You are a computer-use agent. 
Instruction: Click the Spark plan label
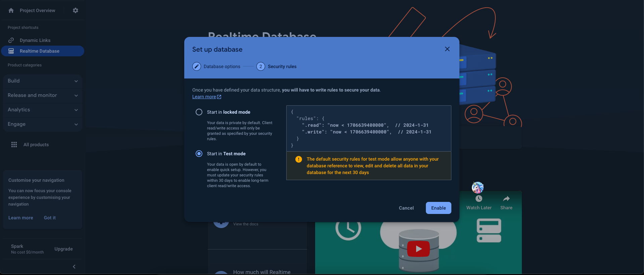pos(17,246)
